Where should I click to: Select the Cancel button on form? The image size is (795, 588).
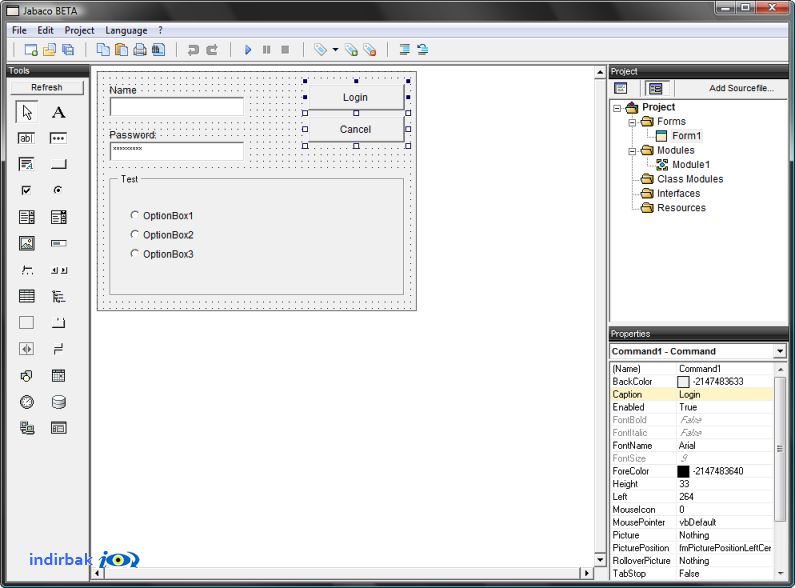coord(355,129)
